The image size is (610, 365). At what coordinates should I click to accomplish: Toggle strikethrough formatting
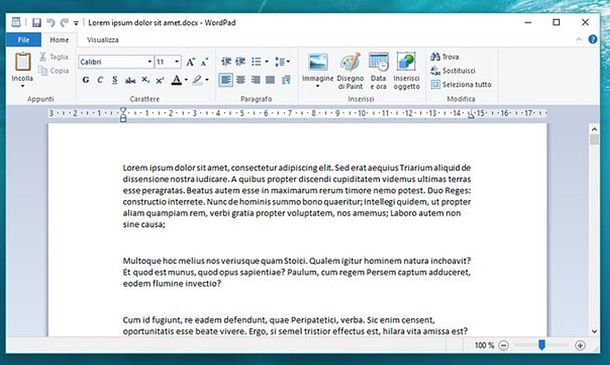130,81
